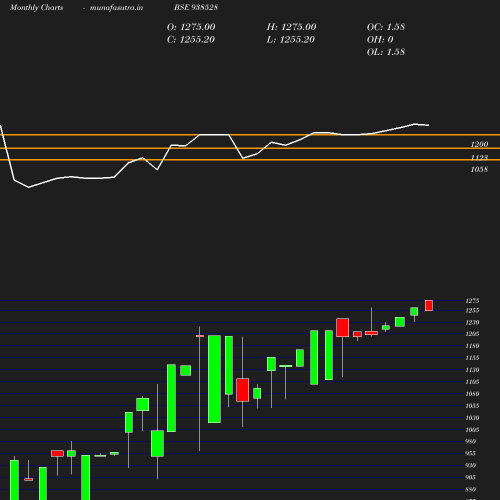Select the low value "L: 1255.20"

click(291, 40)
